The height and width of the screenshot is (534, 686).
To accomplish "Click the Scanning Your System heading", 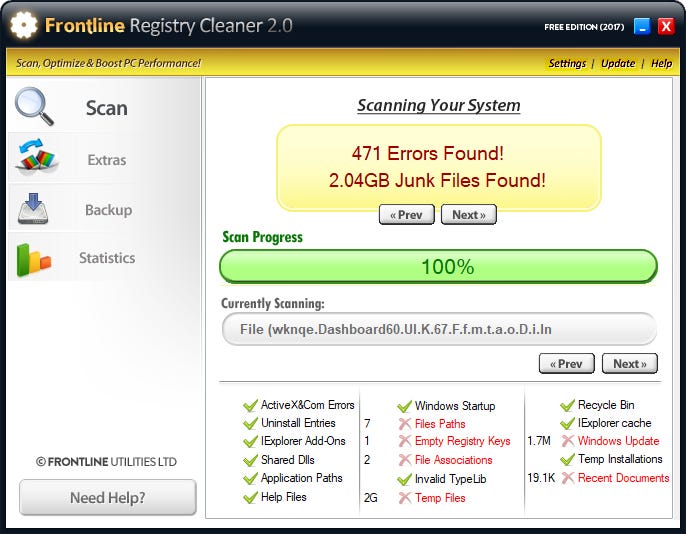I will click(x=439, y=105).
